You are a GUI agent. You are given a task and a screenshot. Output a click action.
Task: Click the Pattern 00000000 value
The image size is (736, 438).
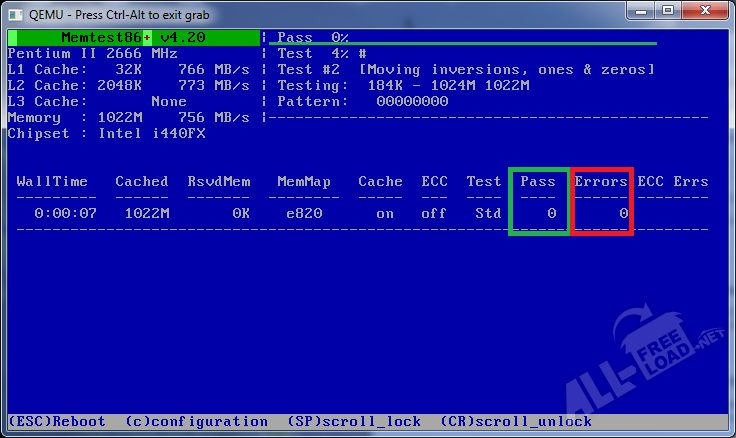pos(412,101)
